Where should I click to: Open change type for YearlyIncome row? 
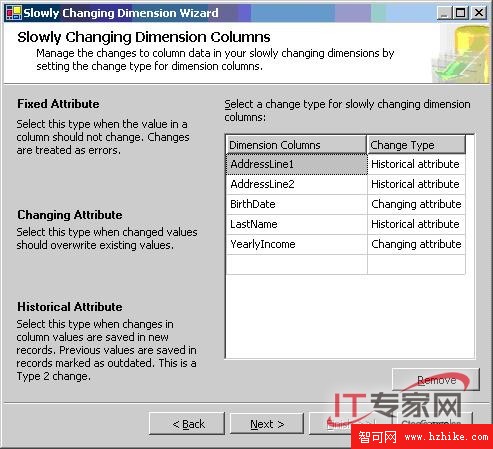pos(416,244)
